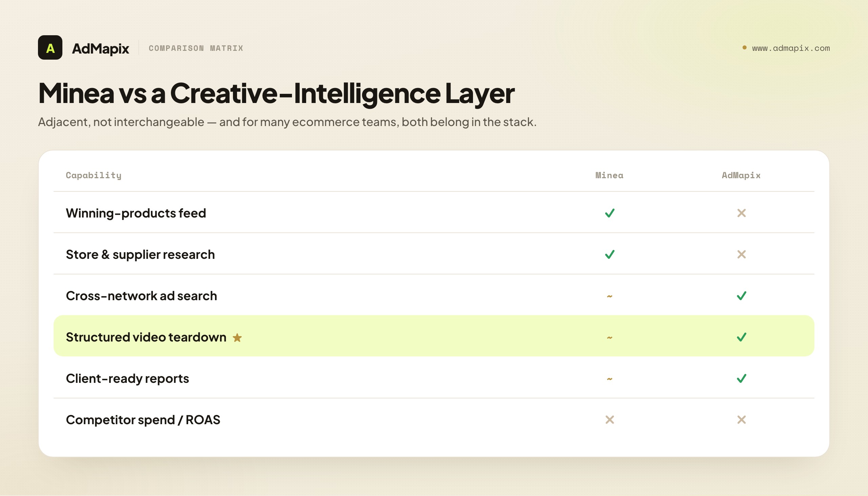The image size is (868, 496).
Task: Click AdMapix's checkmark for Cross-network ad search
Action: [x=742, y=296]
